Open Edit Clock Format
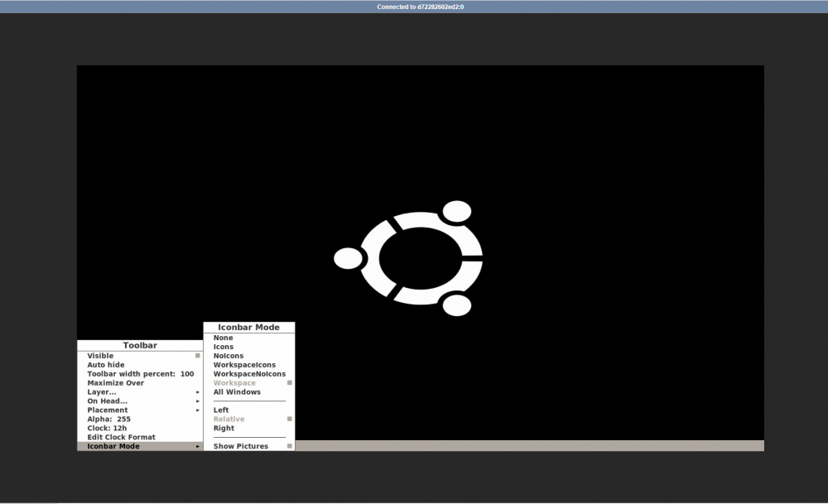 [140, 437]
